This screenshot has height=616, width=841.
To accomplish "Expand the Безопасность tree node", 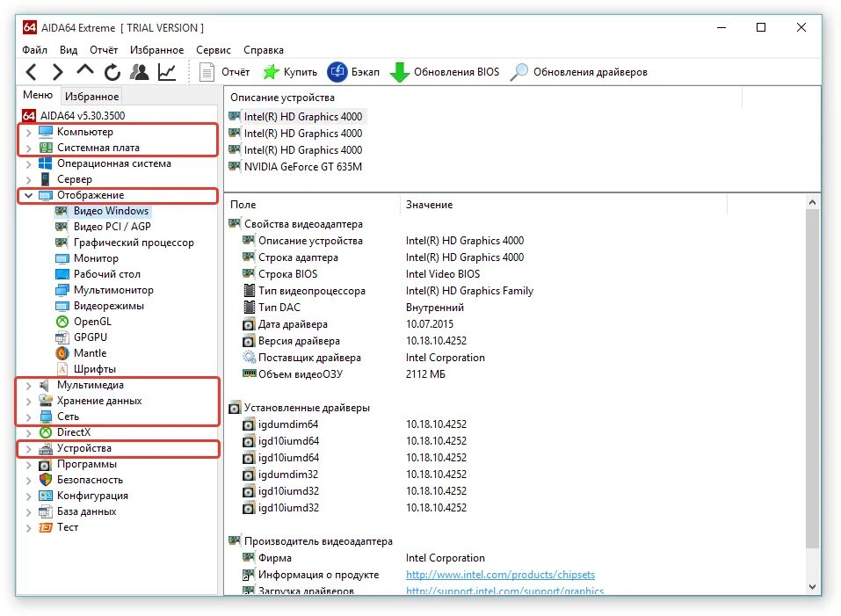I will point(28,481).
